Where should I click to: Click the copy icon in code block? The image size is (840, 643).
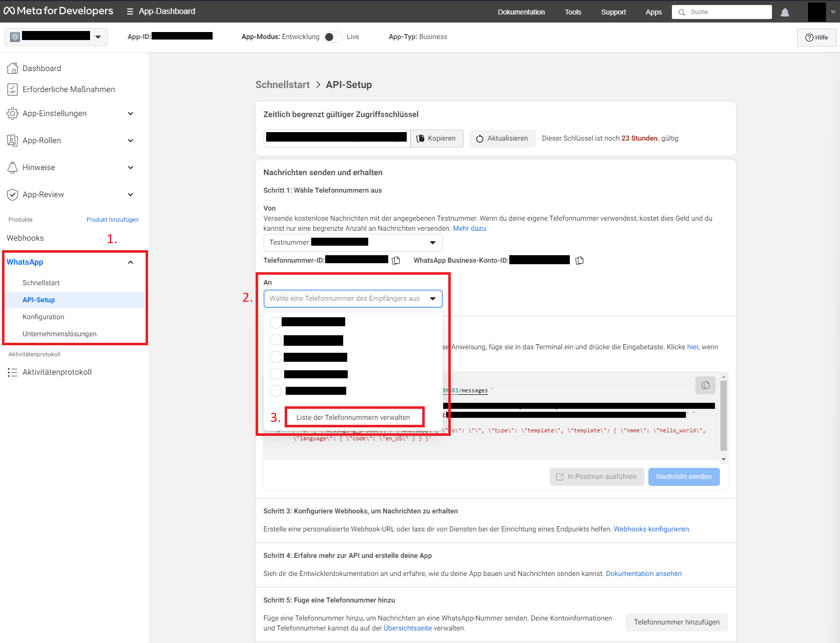tap(705, 385)
